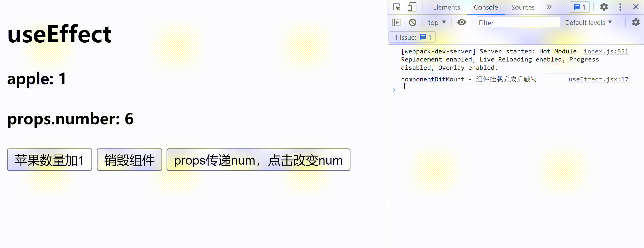The image size is (644, 248).
Task: Switch to the Sources tab
Action: (x=523, y=7)
